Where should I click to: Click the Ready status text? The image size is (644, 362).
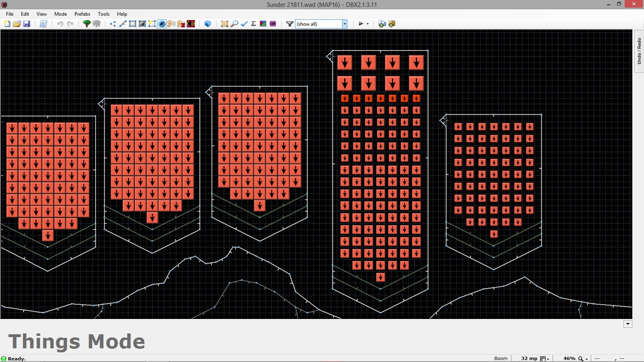(x=17, y=359)
